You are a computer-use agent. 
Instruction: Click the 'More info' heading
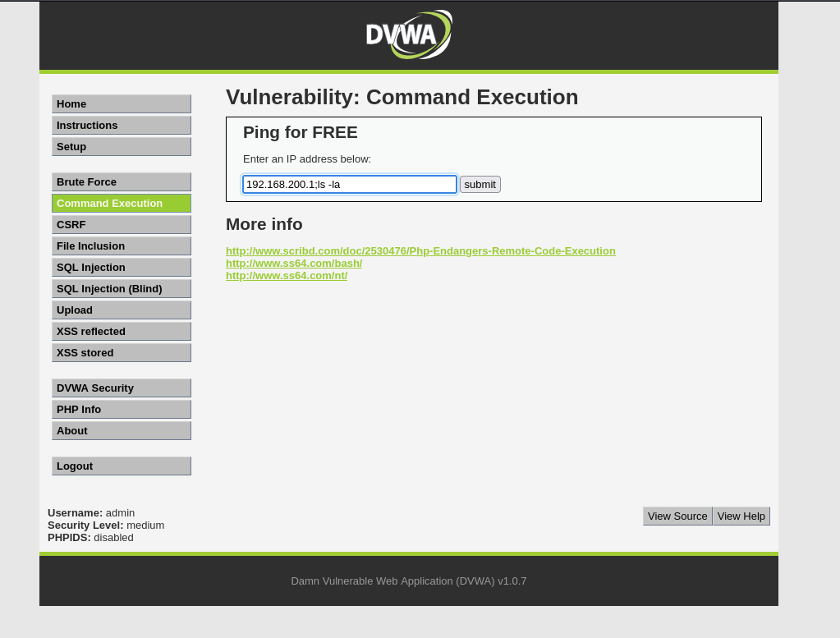pyautogui.click(x=264, y=224)
